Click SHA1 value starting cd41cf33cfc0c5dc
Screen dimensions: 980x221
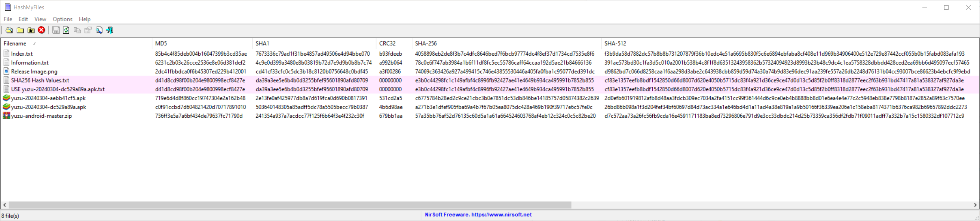click(x=312, y=71)
